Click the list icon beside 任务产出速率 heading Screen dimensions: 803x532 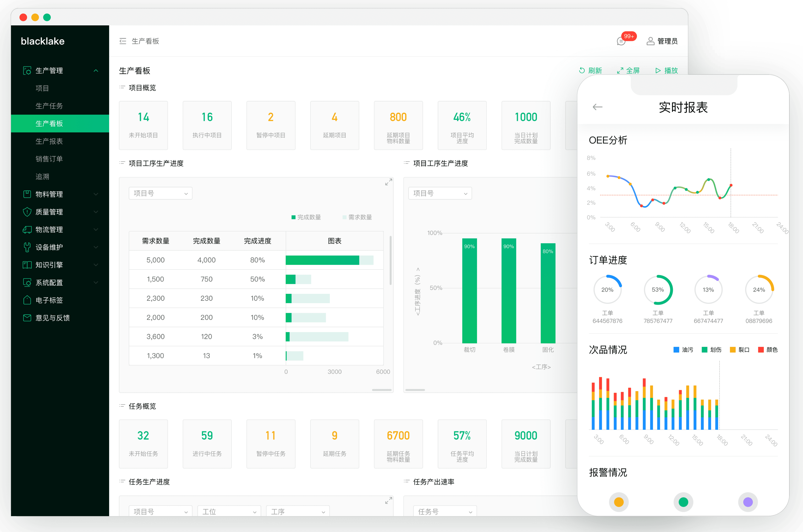coord(406,481)
